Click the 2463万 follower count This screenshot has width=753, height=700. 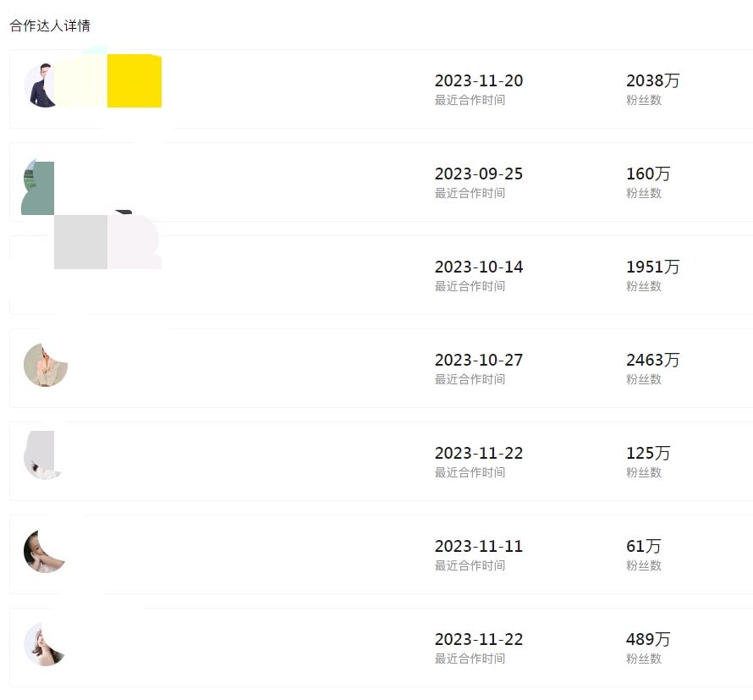coord(652,361)
